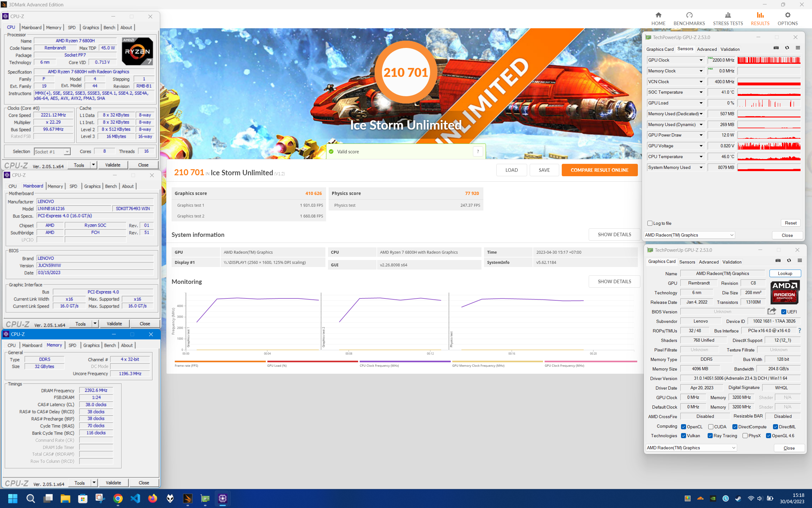Click the Bus Interface question mark in GPU-Z
Screen dimensions: 812x508
799,331
